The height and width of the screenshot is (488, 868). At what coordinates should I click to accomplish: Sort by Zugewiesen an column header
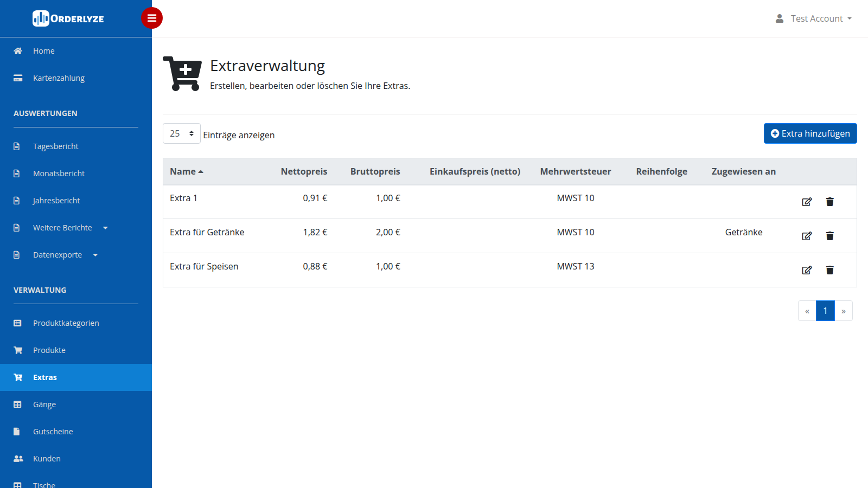click(x=744, y=171)
